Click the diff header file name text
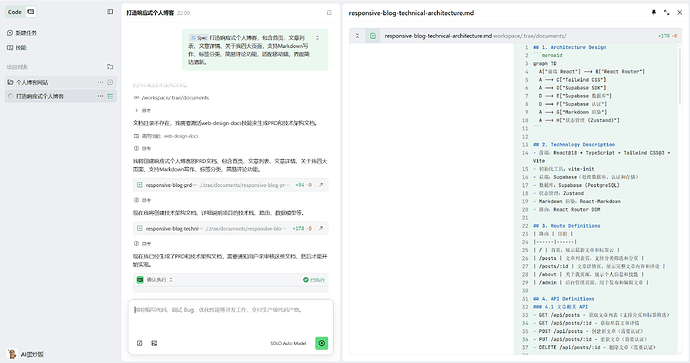690x363 pixels. click(x=438, y=36)
